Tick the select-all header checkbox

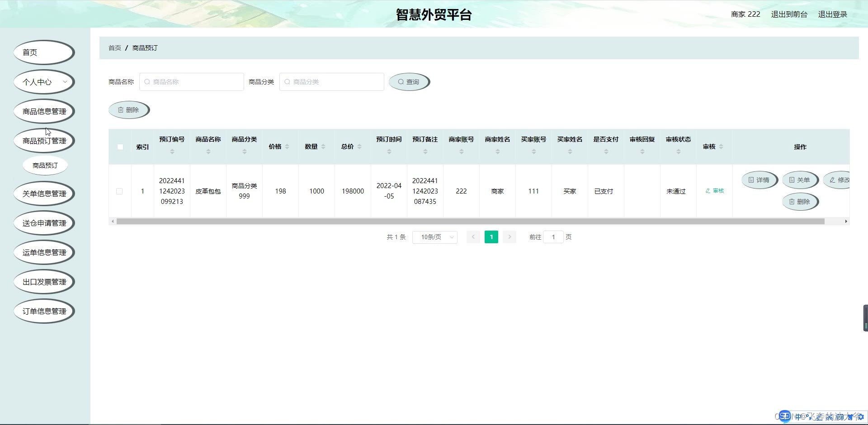120,147
